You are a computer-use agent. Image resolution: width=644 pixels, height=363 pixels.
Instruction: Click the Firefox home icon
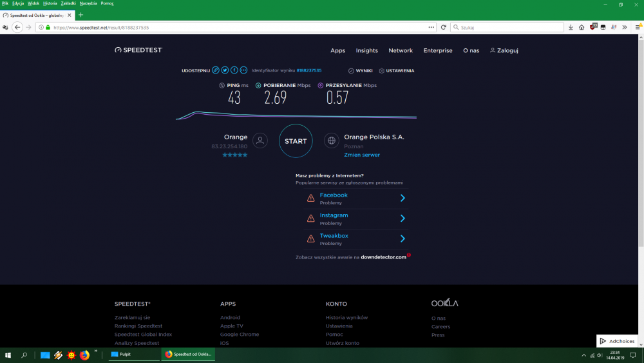pyautogui.click(x=582, y=27)
